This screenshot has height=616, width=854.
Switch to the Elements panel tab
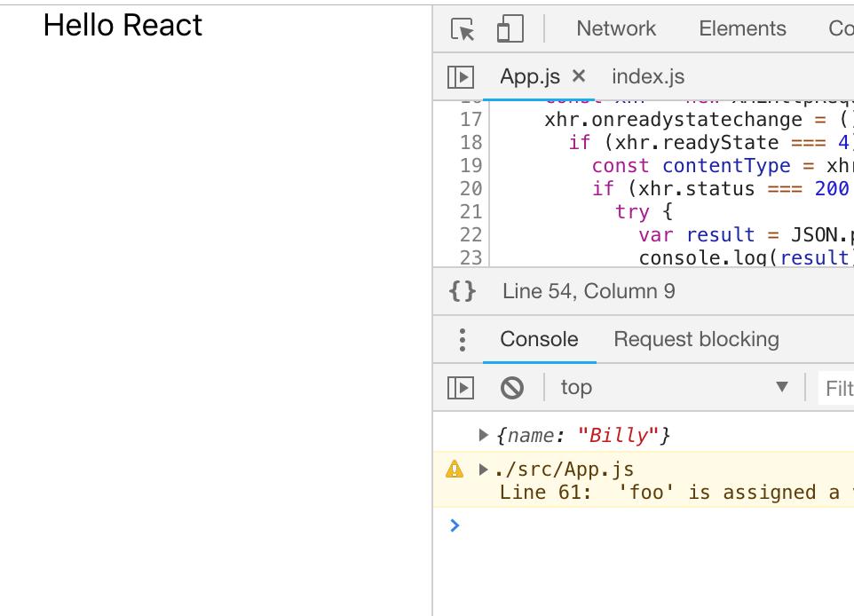[x=742, y=28]
